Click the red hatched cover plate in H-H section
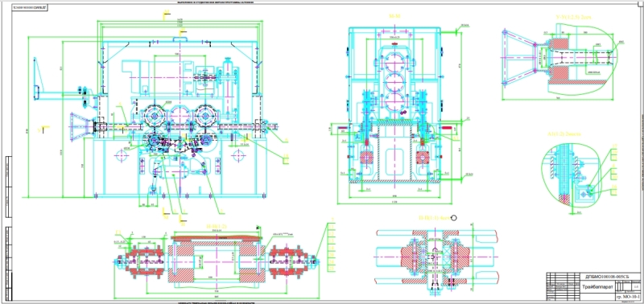The height and width of the screenshot is (304, 644). coord(217,237)
